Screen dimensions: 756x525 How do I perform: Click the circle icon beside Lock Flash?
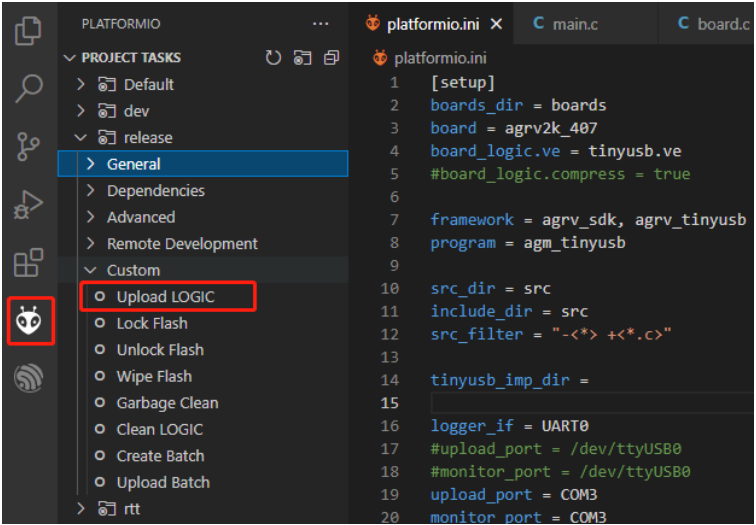(100, 323)
